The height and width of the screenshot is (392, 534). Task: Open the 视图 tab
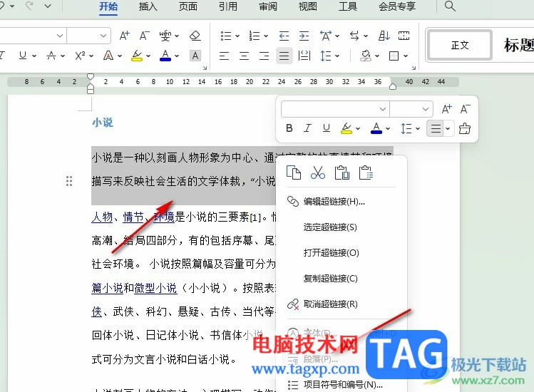[x=308, y=6]
